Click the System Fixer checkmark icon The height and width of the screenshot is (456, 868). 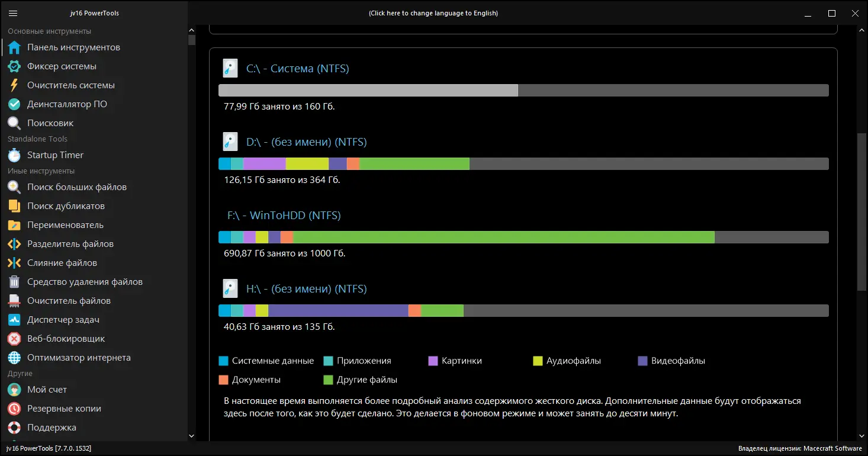click(14, 66)
